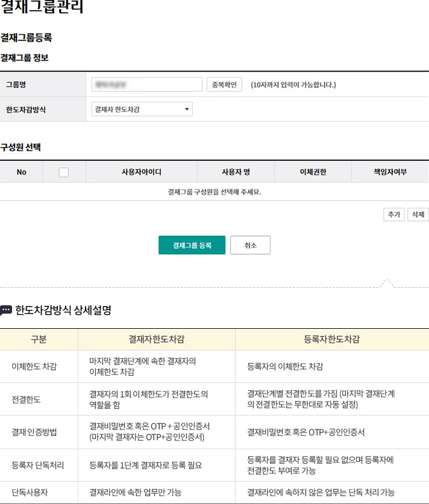Image resolution: width=429 pixels, height=504 pixels.
Task: Click the 결재 인증방법 row label
Action: pos(34,432)
